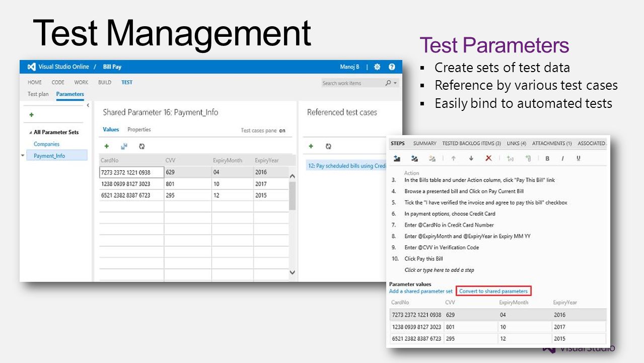Click the search magnifier icon
644x363 pixels.
coord(388,83)
